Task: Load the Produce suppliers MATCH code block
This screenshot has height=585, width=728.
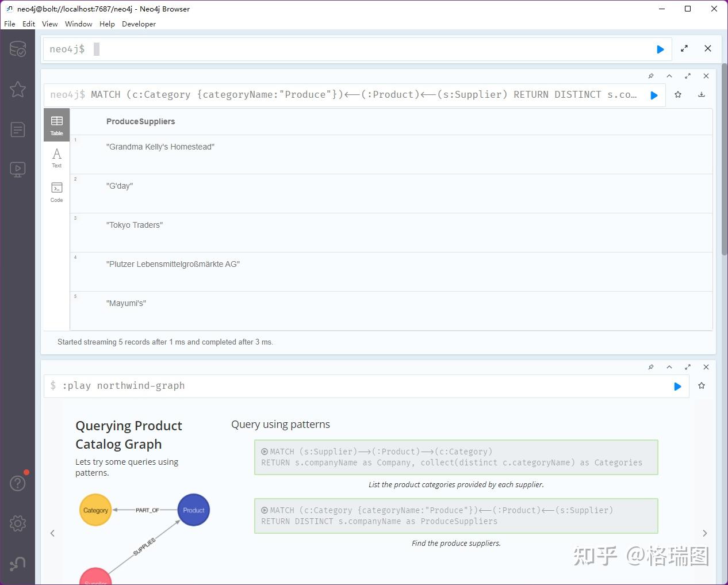Action: [456, 516]
